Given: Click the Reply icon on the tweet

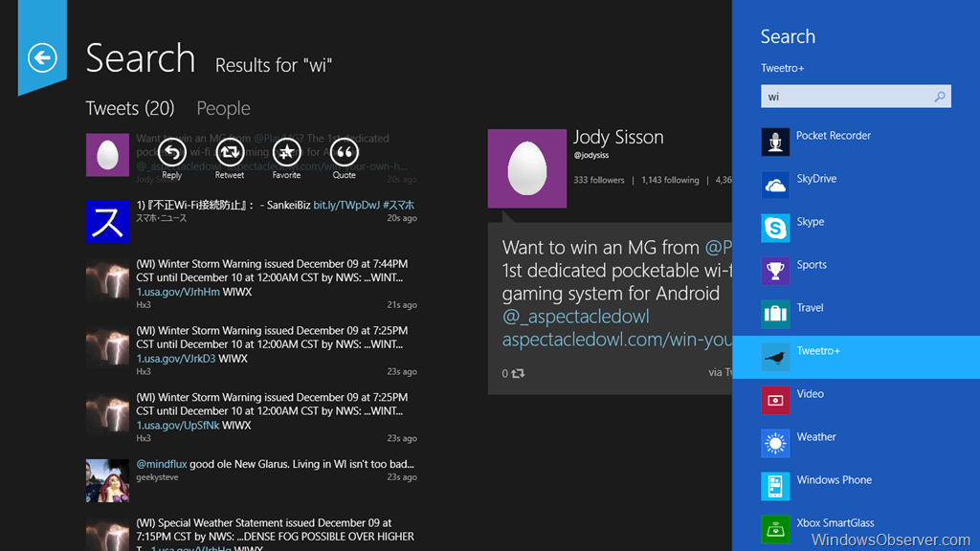Looking at the screenshot, I should tap(171, 152).
